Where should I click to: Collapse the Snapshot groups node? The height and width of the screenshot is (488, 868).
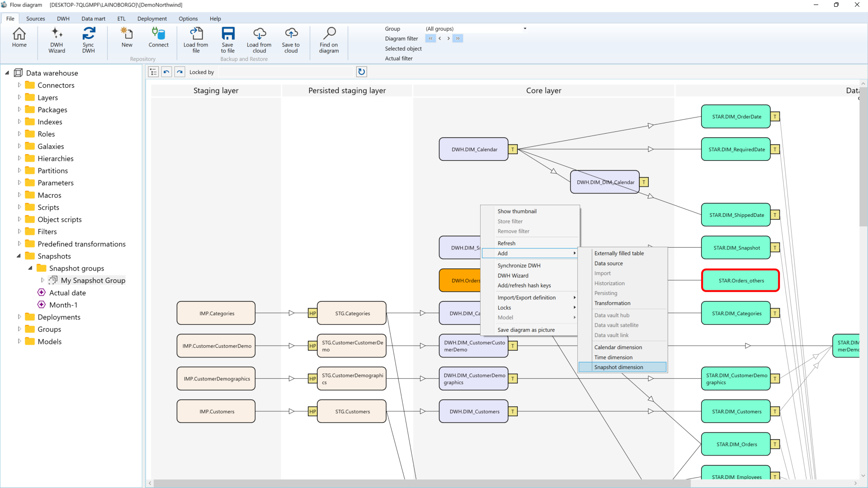click(30, 268)
